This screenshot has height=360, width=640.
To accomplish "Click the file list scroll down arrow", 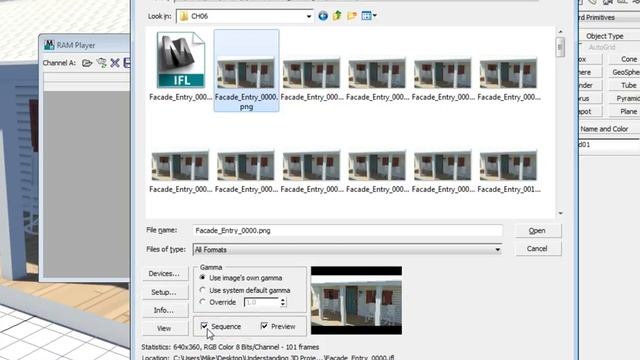I will 560,213.
